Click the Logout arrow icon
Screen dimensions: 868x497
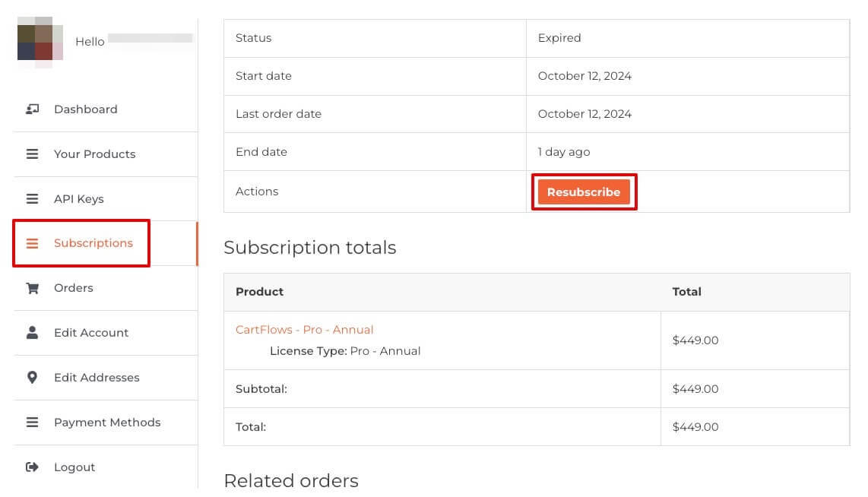(x=32, y=467)
